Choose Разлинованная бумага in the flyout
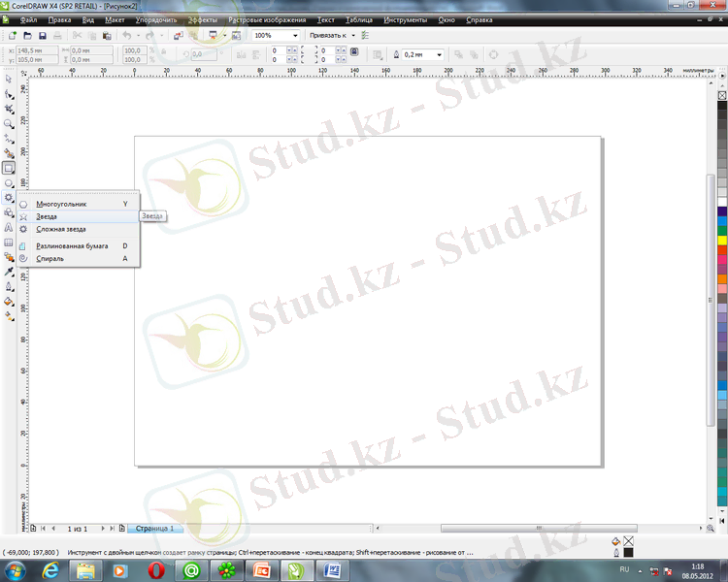The width and height of the screenshot is (728, 582). pos(78,246)
